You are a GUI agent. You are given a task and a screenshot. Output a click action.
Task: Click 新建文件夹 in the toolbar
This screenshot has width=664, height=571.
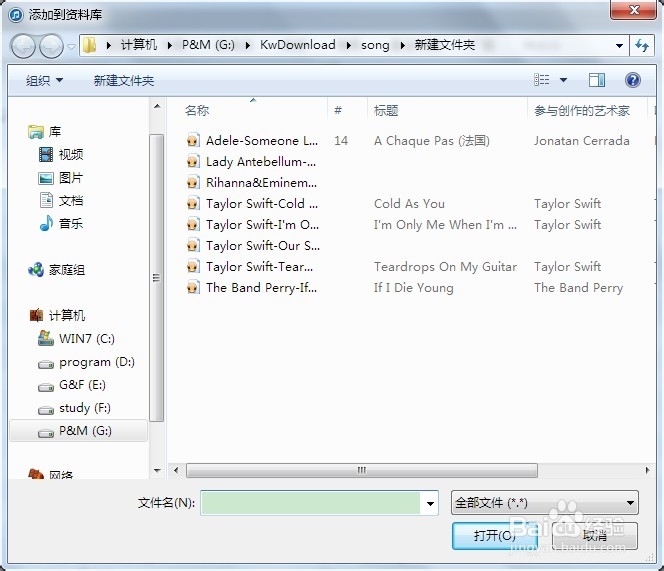tap(124, 80)
